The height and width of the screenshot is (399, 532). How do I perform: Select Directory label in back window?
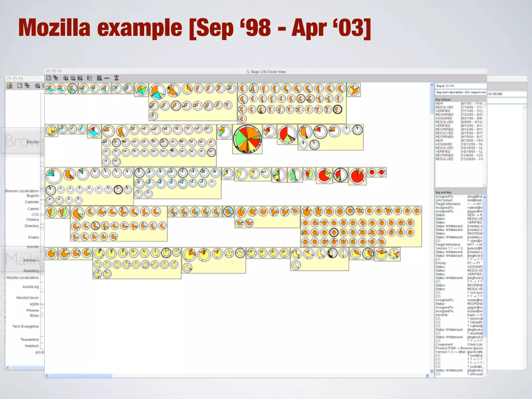click(x=32, y=226)
